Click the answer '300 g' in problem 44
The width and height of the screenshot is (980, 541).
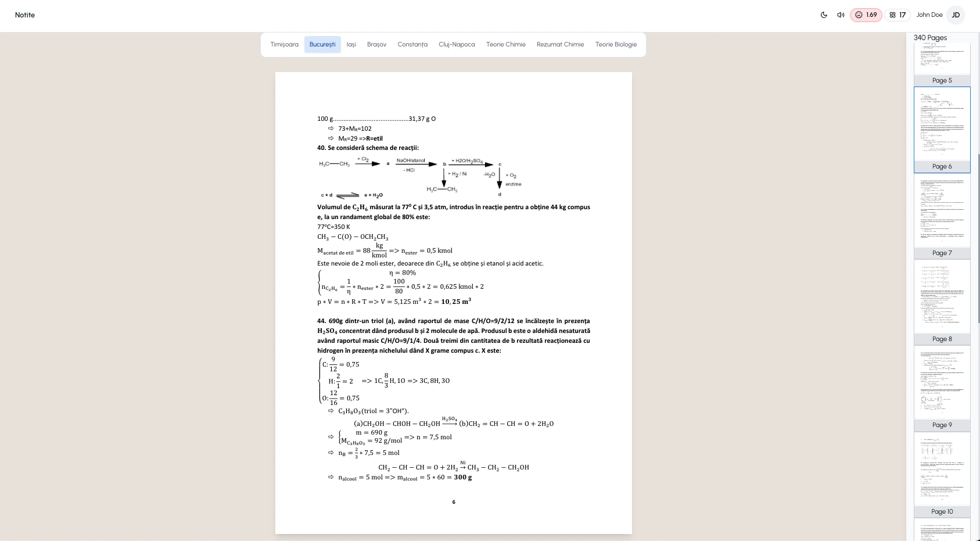(x=463, y=477)
